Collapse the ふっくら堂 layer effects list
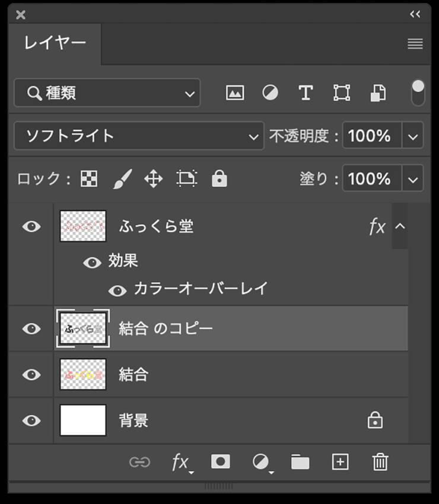The height and width of the screenshot is (504, 439). [x=400, y=227]
